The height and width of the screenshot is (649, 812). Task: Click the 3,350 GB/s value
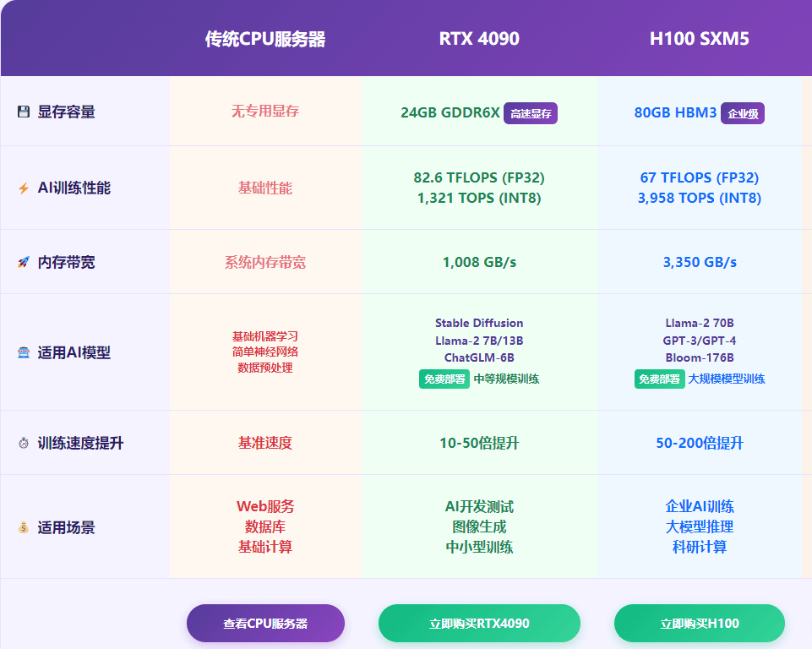tap(700, 262)
